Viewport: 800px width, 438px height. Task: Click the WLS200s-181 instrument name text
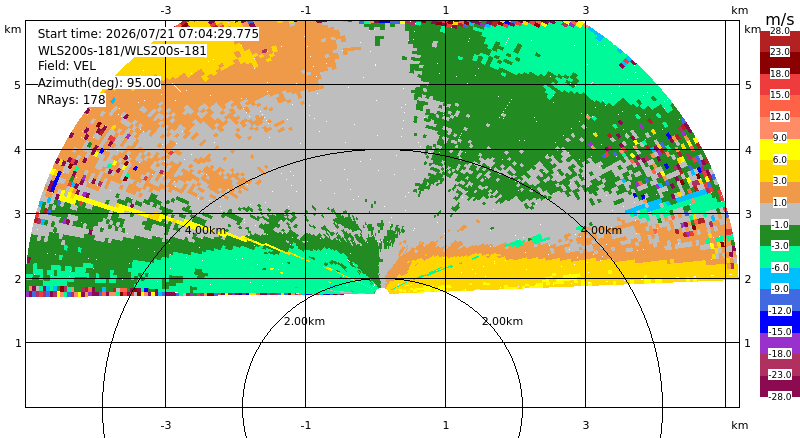122,51
